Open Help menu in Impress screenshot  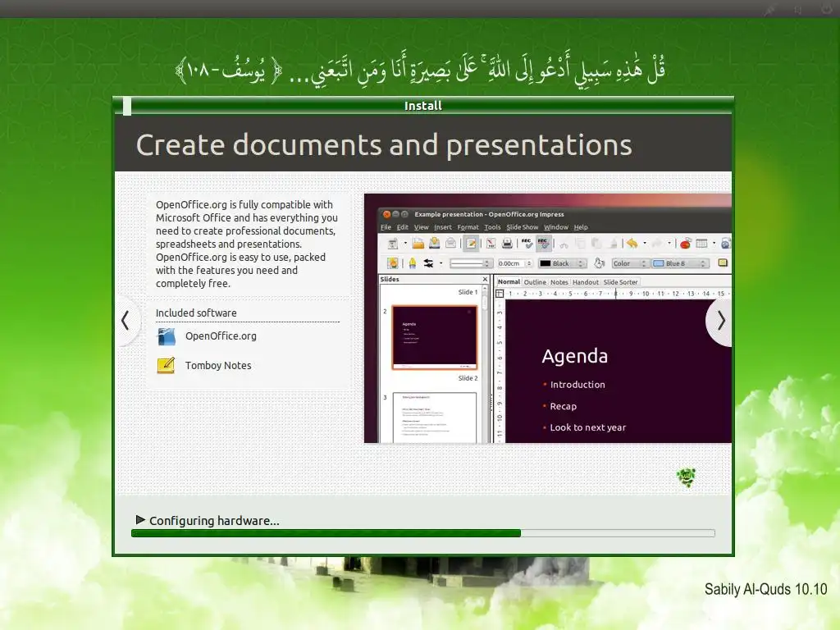[x=581, y=227]
